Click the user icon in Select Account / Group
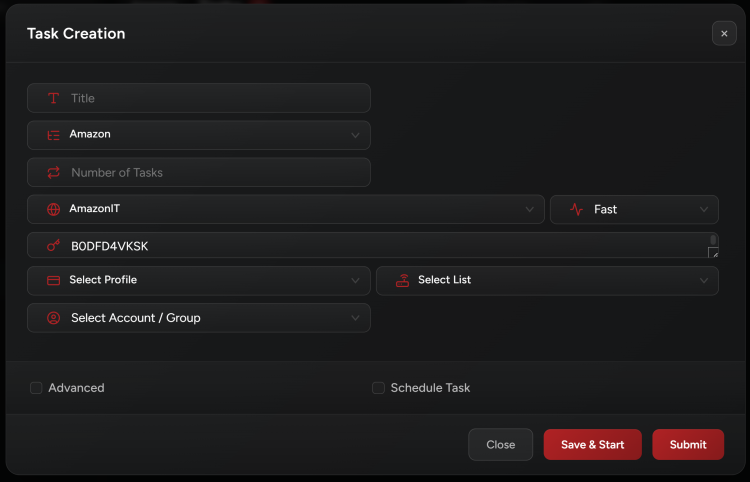750x482 pixels. 54,318
